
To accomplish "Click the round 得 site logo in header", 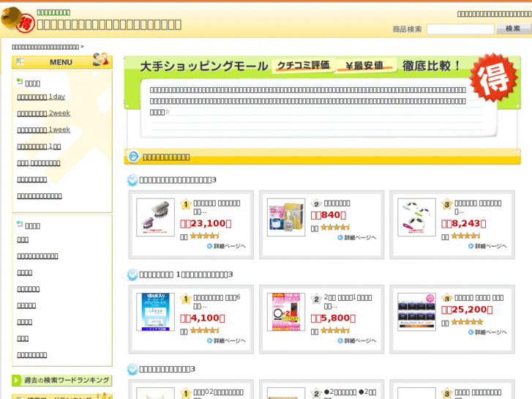I will coord(18,20).
